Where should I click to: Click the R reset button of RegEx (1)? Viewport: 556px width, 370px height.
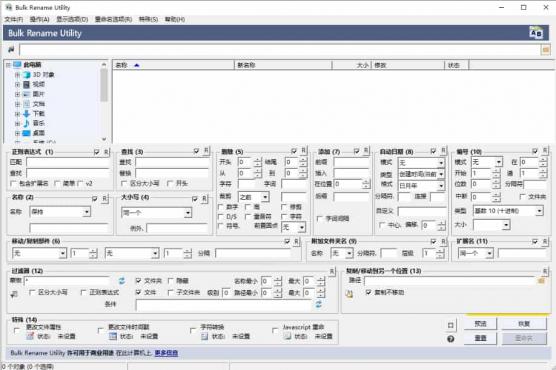(x=106, y=152)
